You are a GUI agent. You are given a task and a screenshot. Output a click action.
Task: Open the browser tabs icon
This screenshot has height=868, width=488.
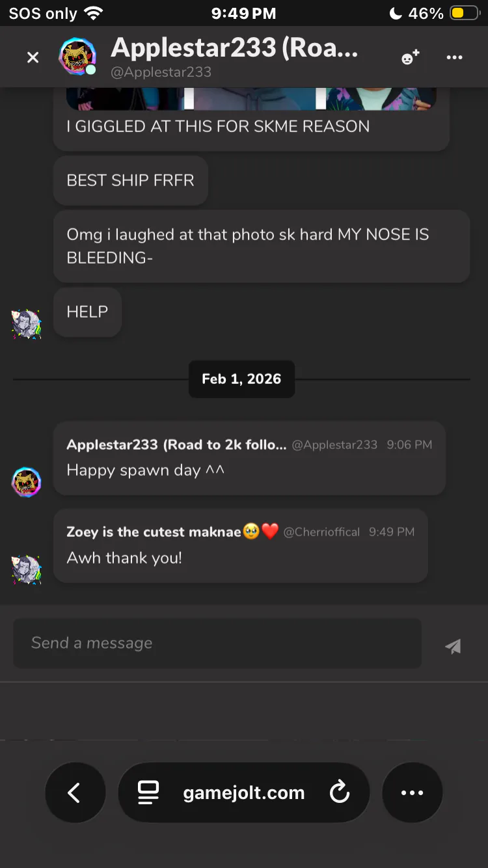pos(148,793)
